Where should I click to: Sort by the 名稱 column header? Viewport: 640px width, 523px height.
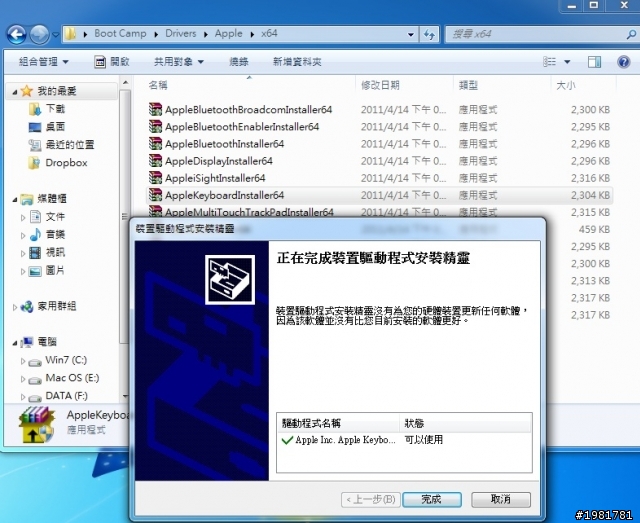click(158, 85)
